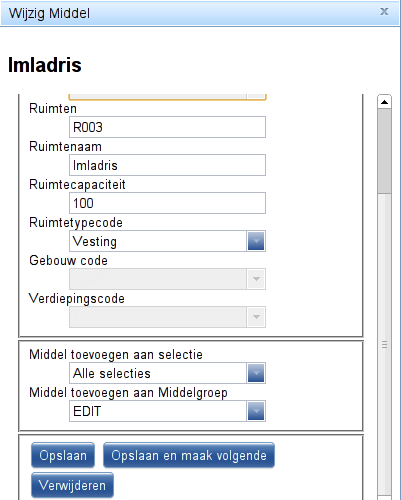The image size is (401, 500).
Task: Open the Middelgroep dropdown arrow next to EDIT
Action: tap(256, 411)
